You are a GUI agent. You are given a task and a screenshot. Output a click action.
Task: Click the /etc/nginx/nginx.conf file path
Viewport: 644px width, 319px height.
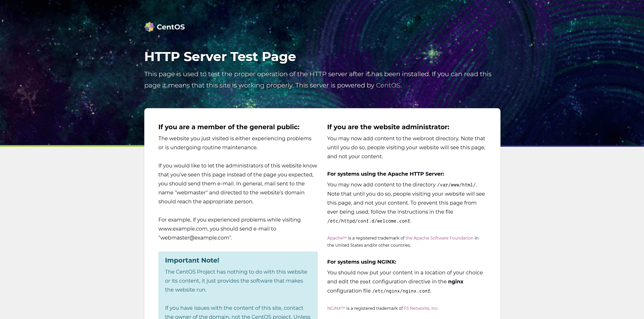(401, 291)
